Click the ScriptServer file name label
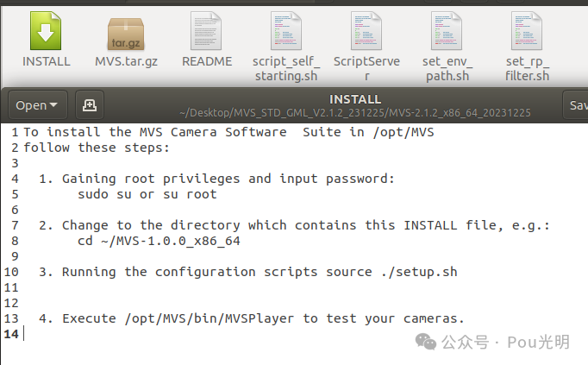588x365 pixels. pos(366,69)
